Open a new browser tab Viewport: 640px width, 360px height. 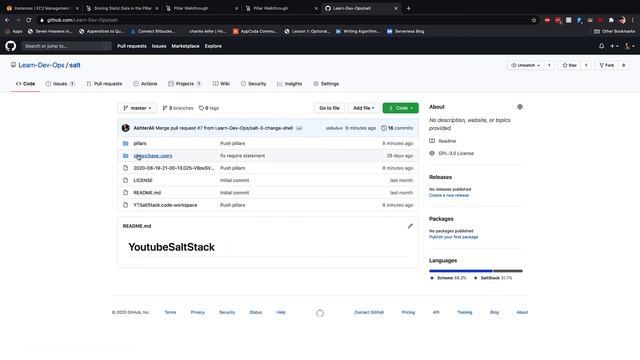408,8
